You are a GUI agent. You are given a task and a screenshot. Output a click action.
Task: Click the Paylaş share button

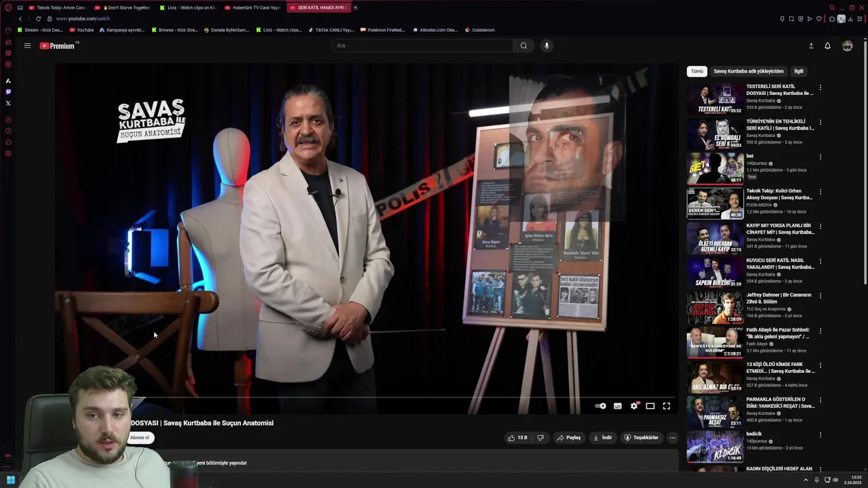[x=569, y=438]
